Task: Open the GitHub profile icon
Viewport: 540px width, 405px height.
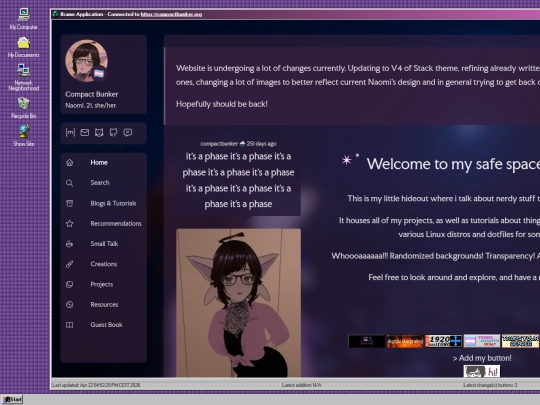Action: pyautogui.click(x=113, y=133)
